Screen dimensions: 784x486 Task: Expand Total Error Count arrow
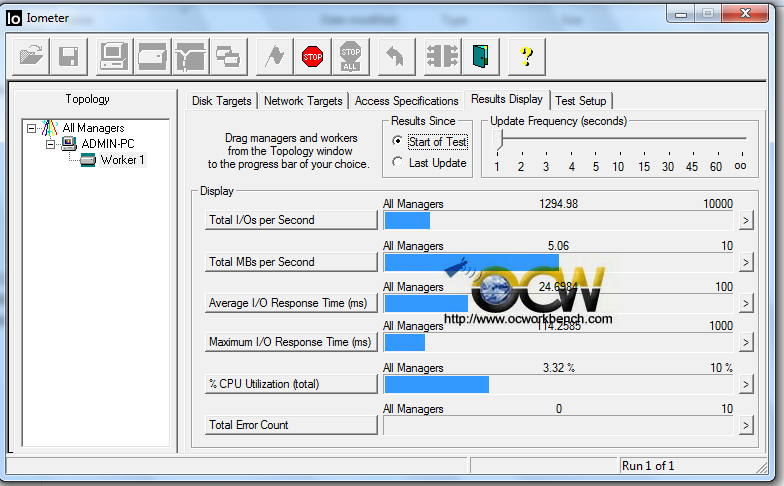tap(746, 426)
